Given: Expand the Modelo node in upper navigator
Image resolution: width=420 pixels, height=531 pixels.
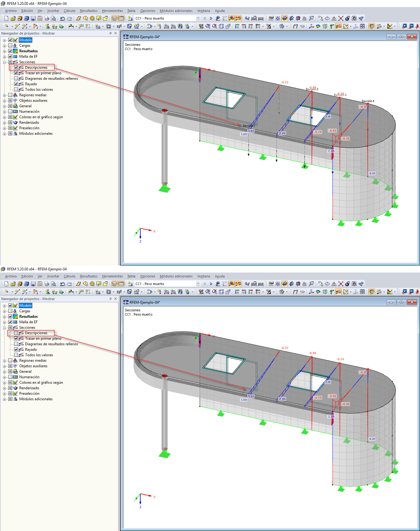Looking at the screenshot, I should coord(5,40).
